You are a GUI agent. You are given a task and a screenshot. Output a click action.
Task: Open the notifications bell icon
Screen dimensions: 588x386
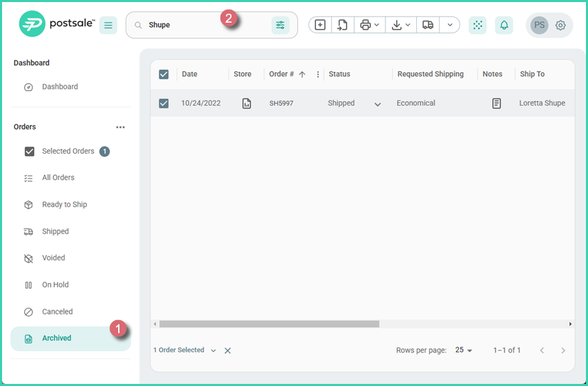point(504,25)
